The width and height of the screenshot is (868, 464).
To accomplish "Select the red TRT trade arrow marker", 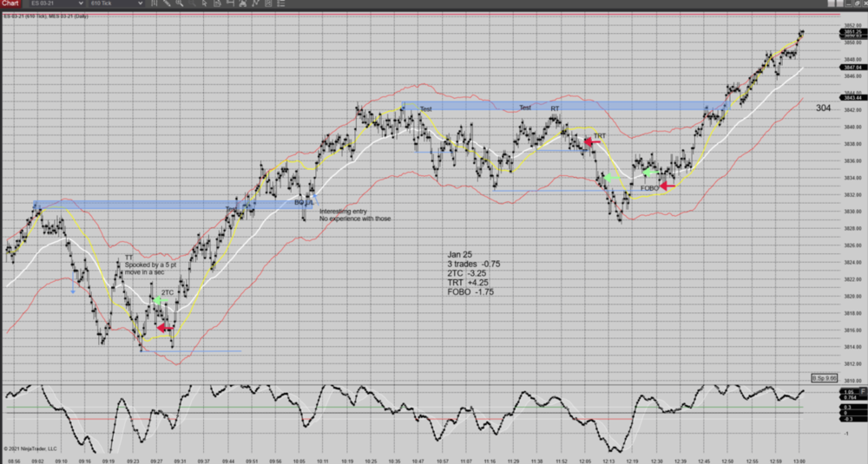I will [593, 142].
